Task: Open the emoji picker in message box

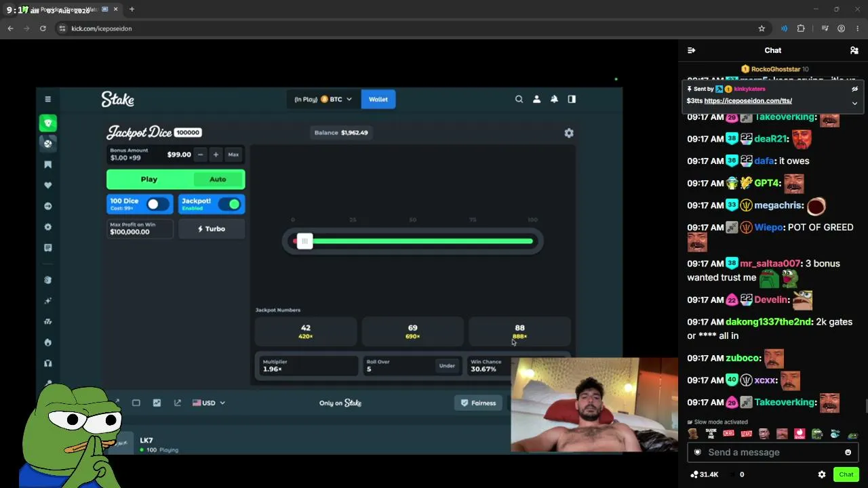Action: pos(848,452)
